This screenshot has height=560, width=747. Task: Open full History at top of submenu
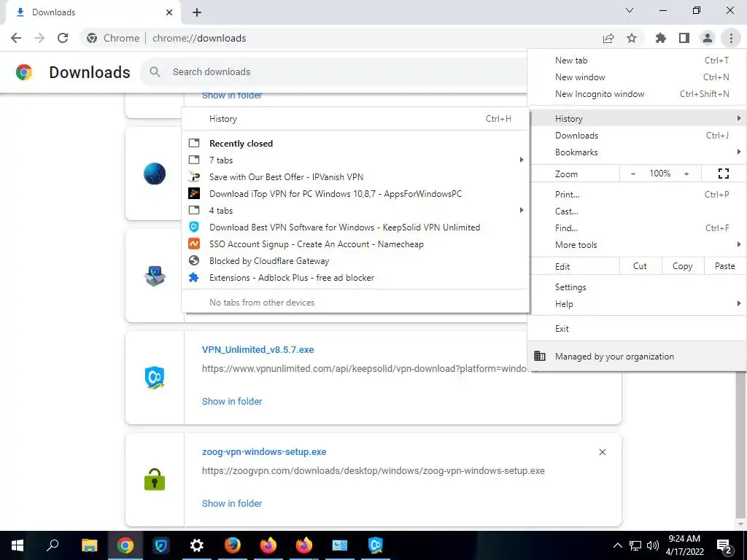coord(356,119)
